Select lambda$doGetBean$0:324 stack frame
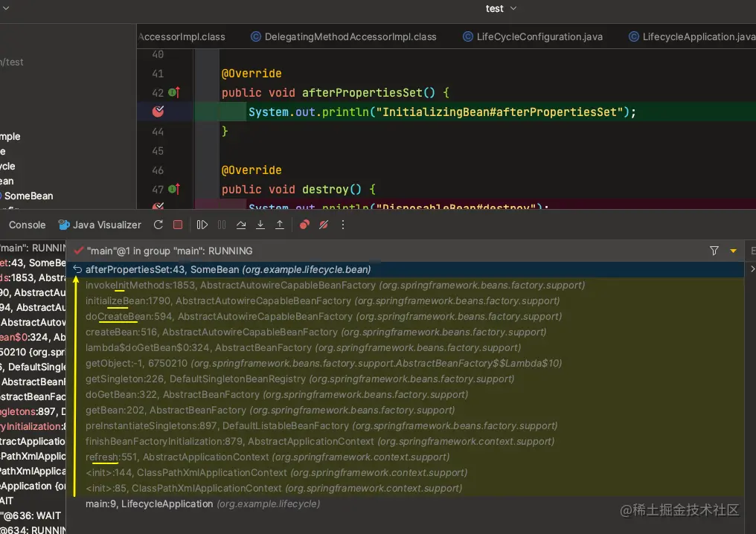 405,347
